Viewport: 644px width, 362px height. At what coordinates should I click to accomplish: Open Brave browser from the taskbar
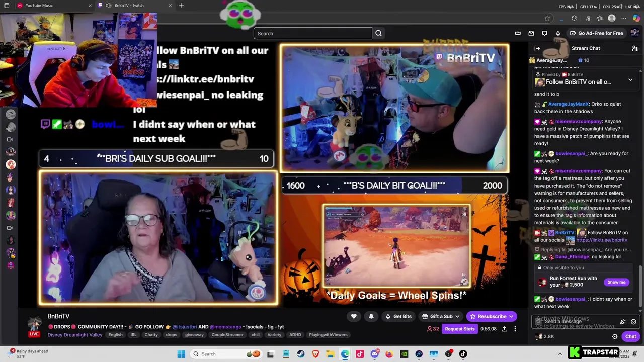coord(315,354)
